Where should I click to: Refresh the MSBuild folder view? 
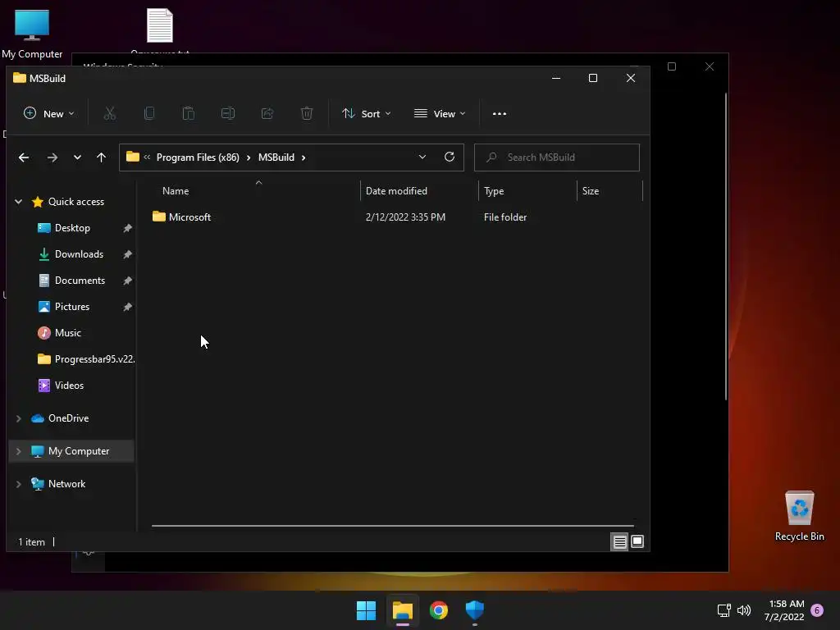coord(450,157)
